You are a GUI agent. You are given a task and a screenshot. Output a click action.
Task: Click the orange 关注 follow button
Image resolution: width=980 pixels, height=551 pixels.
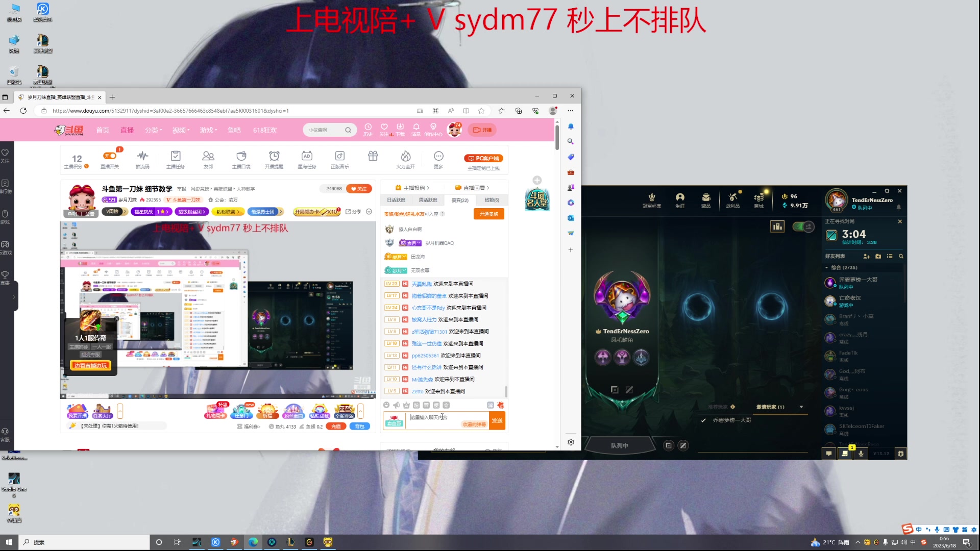(359, 188)
